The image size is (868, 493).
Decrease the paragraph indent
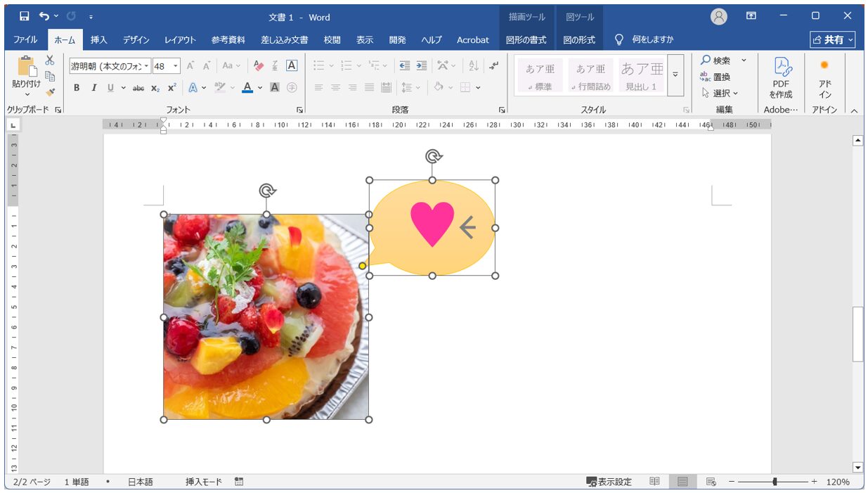click(404, 66)
